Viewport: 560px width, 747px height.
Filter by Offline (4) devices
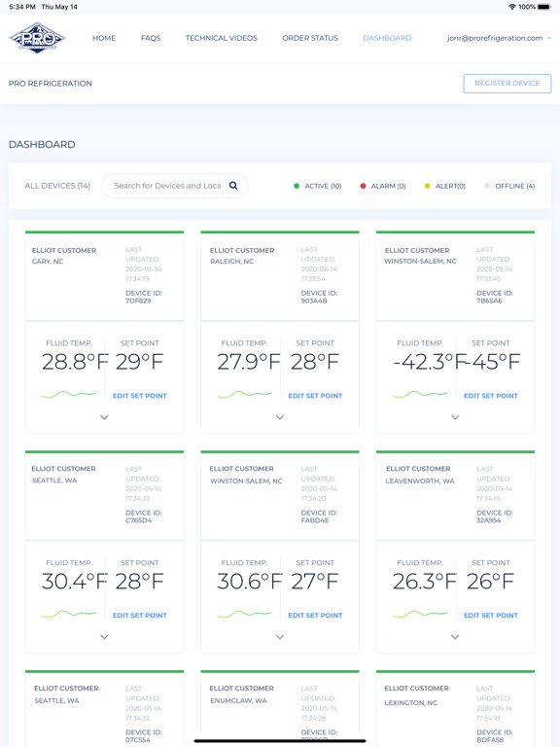509,186
